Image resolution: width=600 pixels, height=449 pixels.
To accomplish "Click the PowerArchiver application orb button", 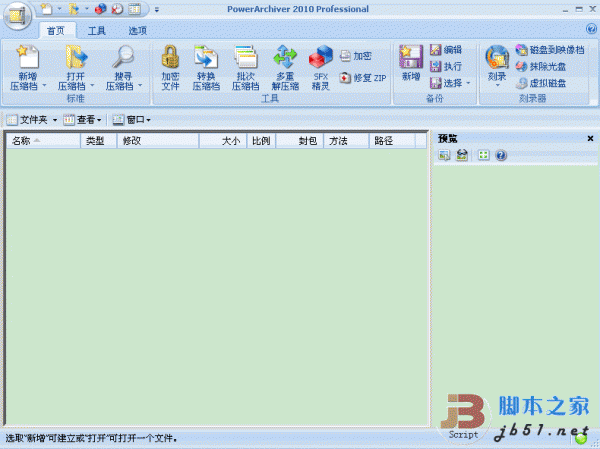I will (17, 16).
